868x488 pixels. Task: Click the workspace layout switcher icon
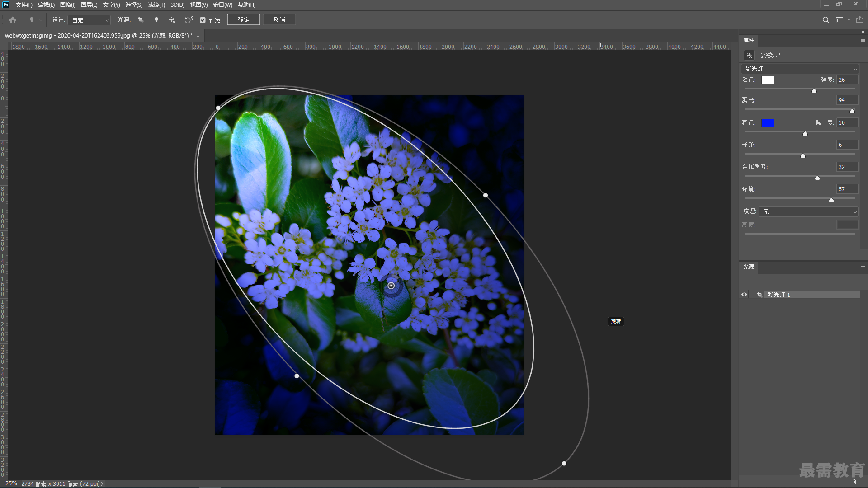click(840, 20)
